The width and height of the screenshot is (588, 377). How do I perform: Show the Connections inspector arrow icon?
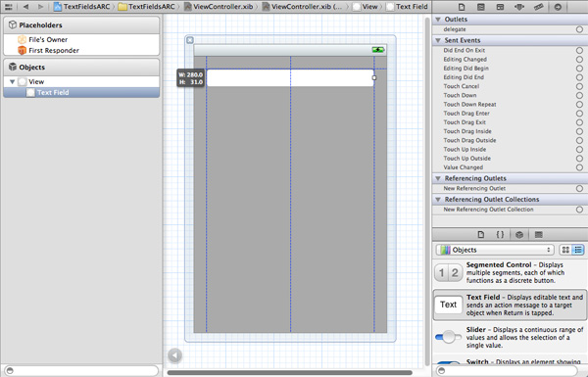point(558,7)
